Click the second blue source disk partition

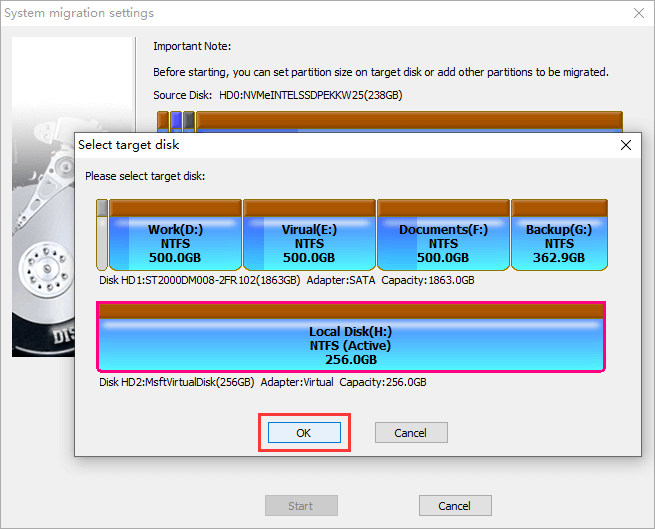tap(176, 122)
